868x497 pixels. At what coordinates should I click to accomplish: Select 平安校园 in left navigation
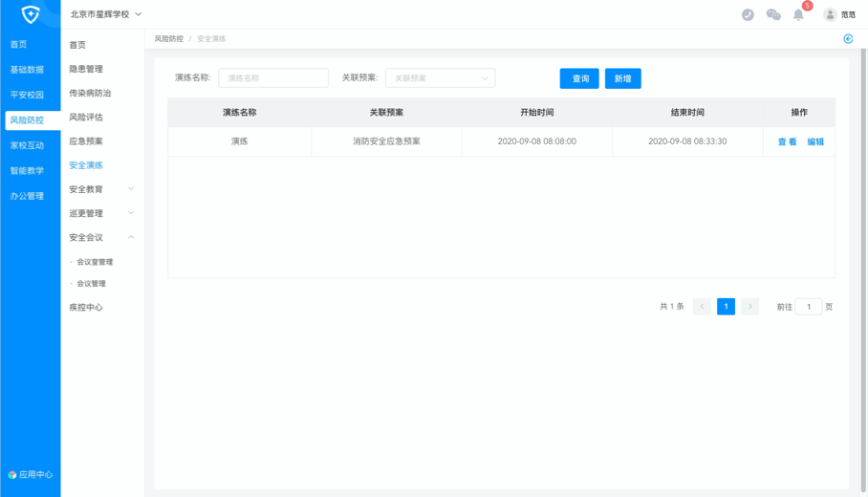pyautogui.click(x=27, y=95)
